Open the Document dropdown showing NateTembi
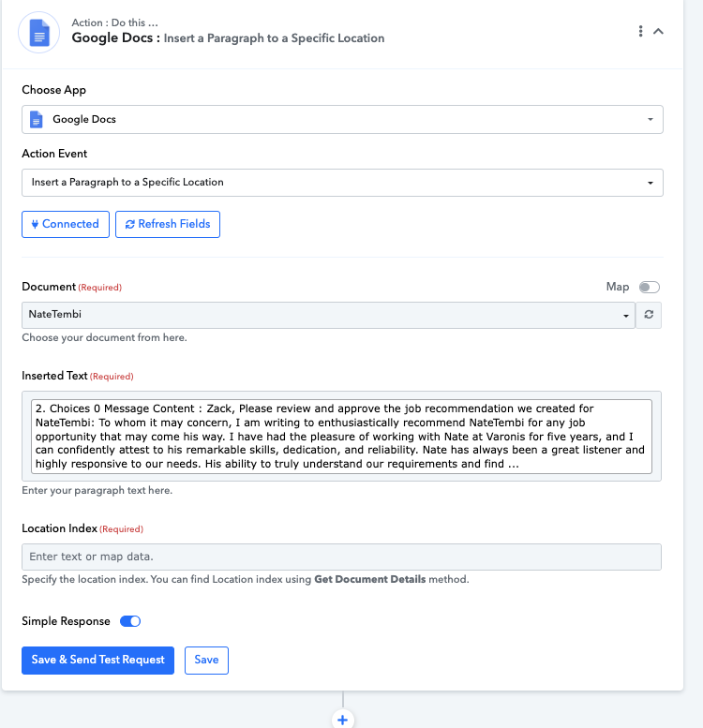This screenshot has height=728, width=703. click(x=328, y=315)
